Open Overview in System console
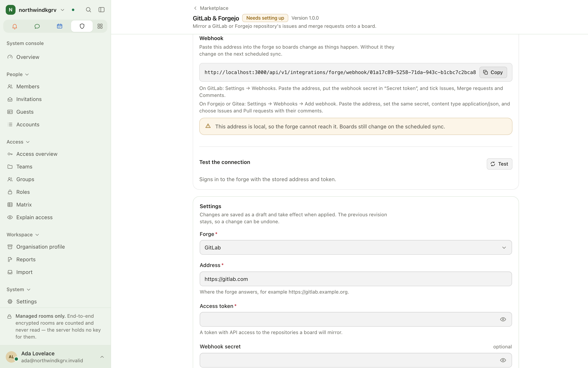Viewport: 588px width, 368px height. 55,57
